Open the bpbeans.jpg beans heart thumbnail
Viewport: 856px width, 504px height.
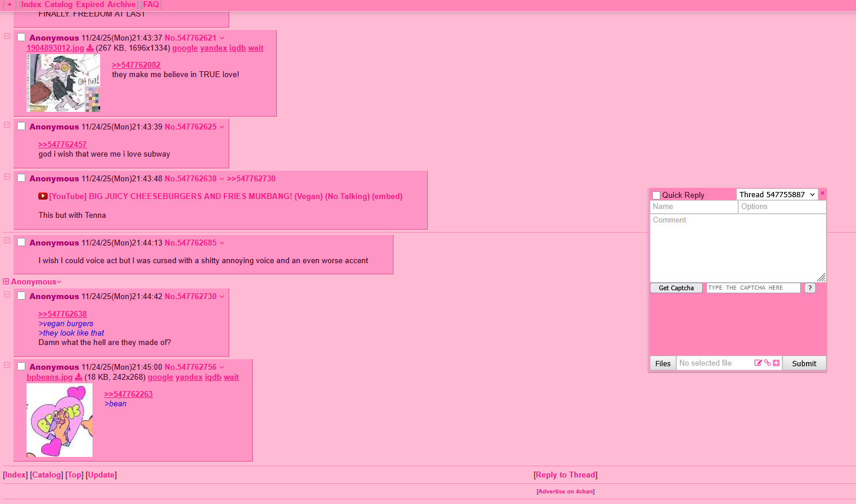pos(60,420)
